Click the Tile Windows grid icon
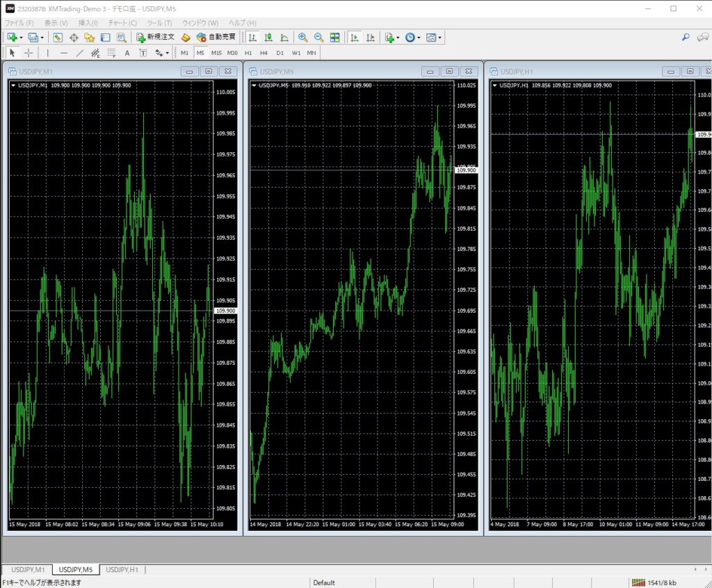Viewport: 712px width, 588px height. click(334, 38)
